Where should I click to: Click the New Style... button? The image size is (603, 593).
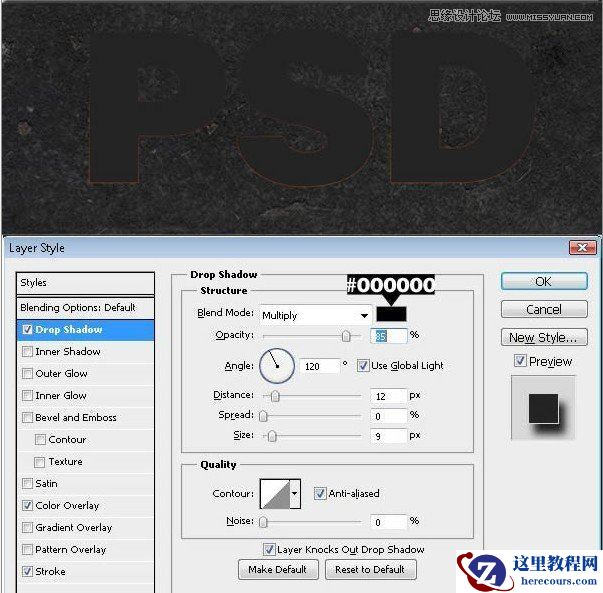544,338
